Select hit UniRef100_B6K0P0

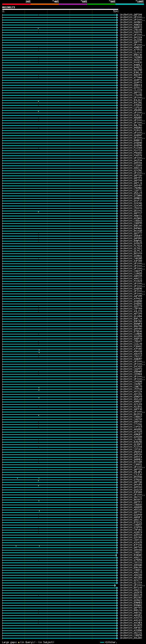[131, 75]
